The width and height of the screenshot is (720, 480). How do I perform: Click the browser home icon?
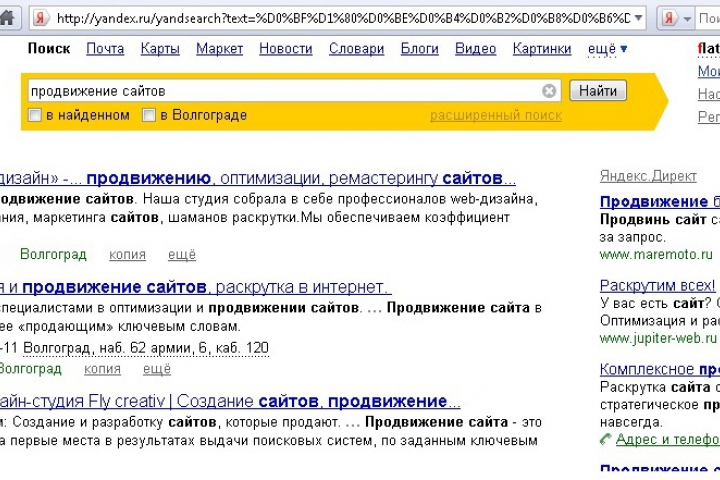(x=6, y=18)
